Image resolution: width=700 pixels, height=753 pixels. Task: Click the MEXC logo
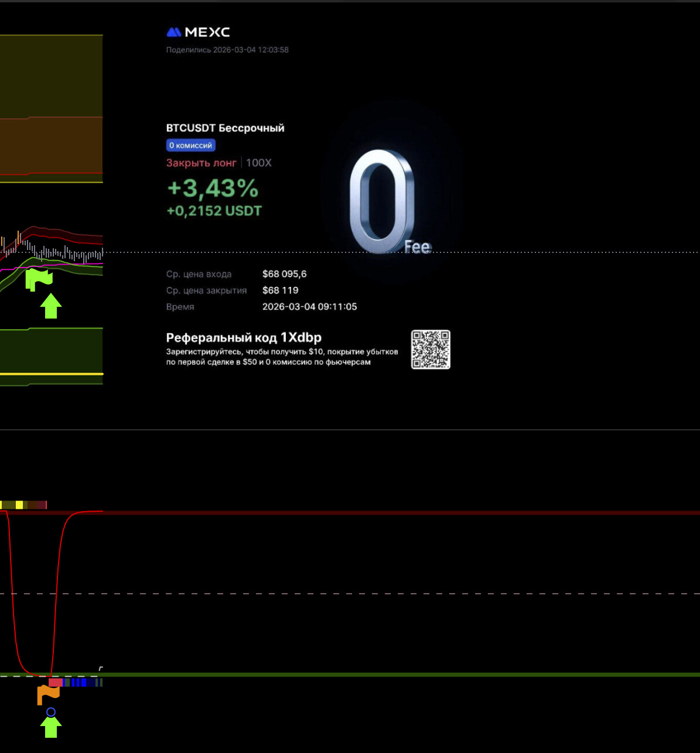pyautogui.click(x=198, y=32)
